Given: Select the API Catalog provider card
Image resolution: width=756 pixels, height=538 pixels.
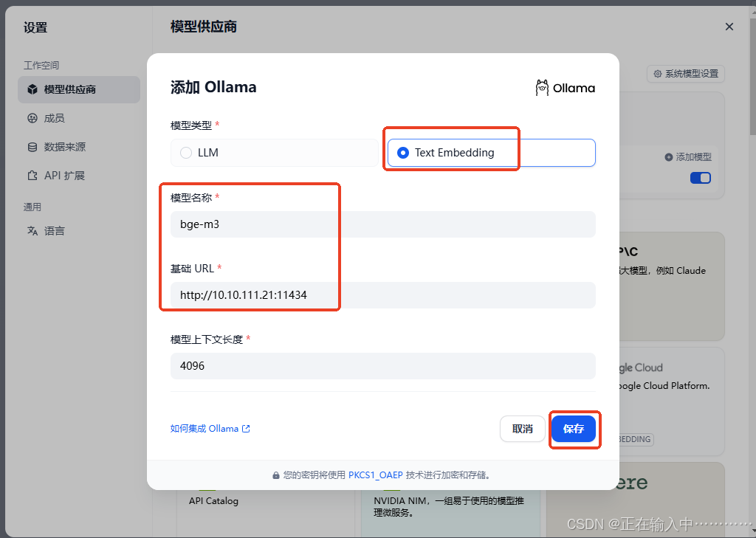Looking at the screenshot, I should click(266, 512).
